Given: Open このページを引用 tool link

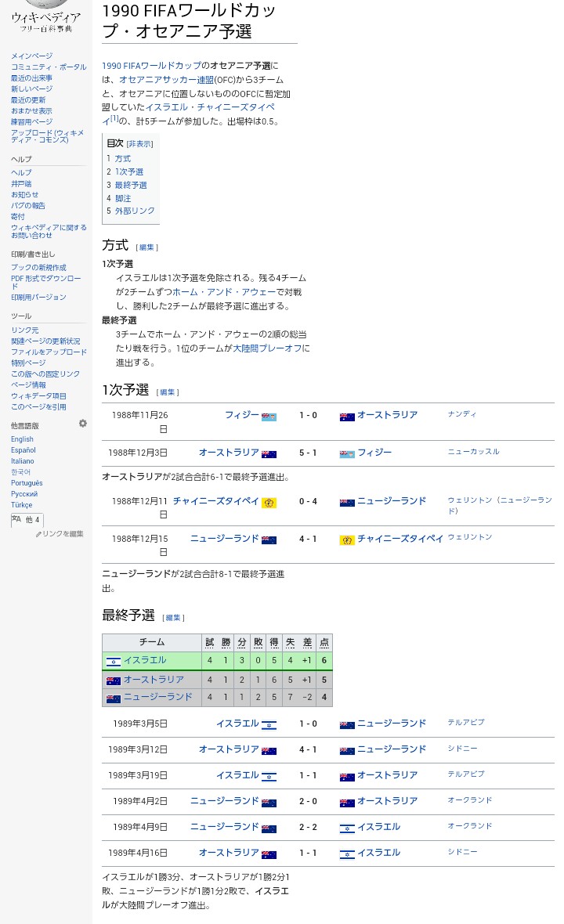Looking at the screenshot, I should click(38, 406).
